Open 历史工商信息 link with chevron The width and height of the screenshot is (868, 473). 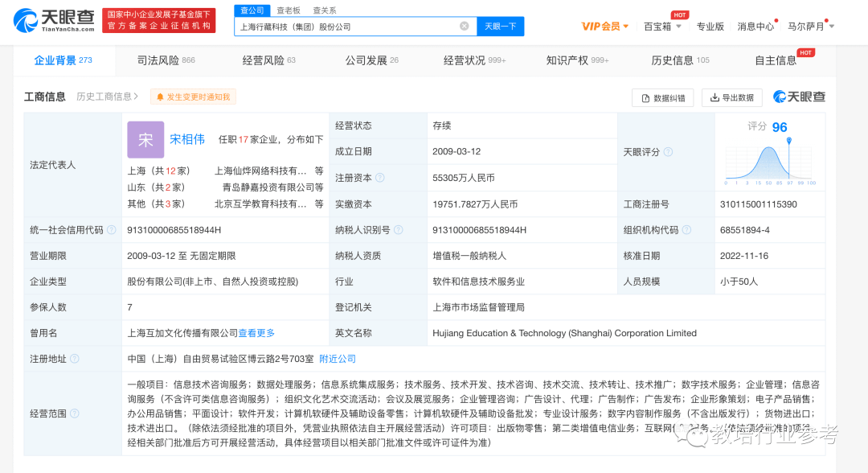[x=108, y=97]
